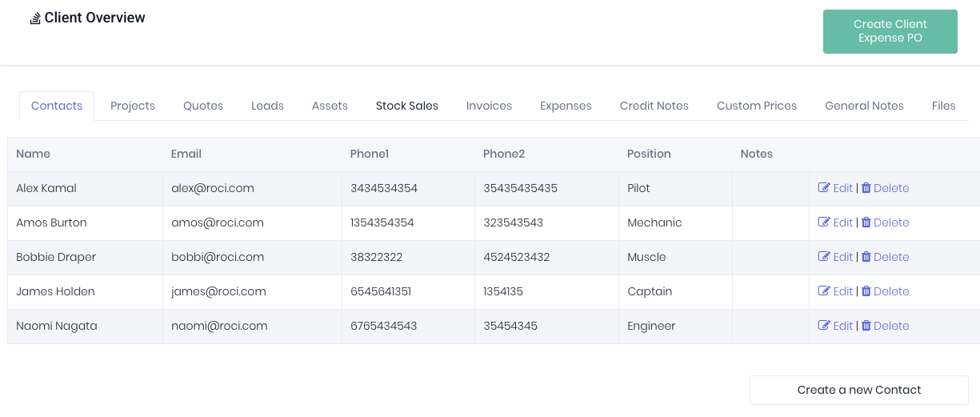Switch to the Projects tab
The height and width of the screenshot is (417, 980).
click(x=133, y=106)
